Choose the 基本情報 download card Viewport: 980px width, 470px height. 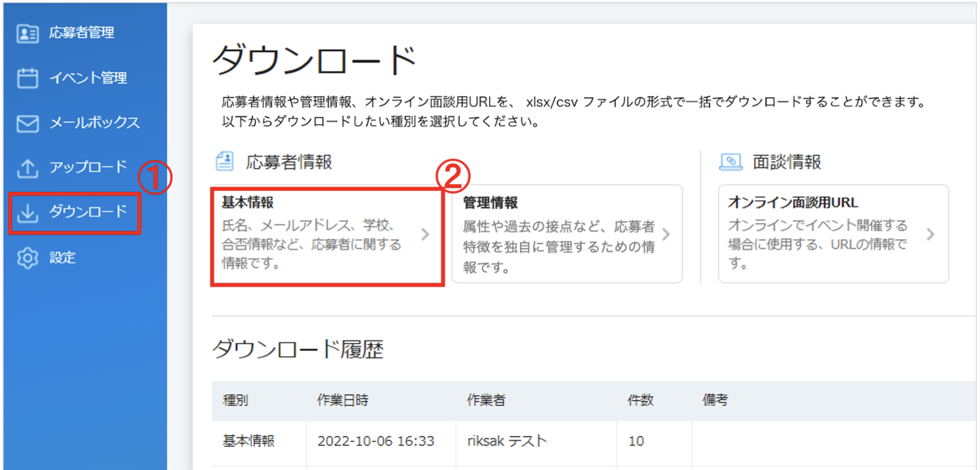tap(327, 236)
